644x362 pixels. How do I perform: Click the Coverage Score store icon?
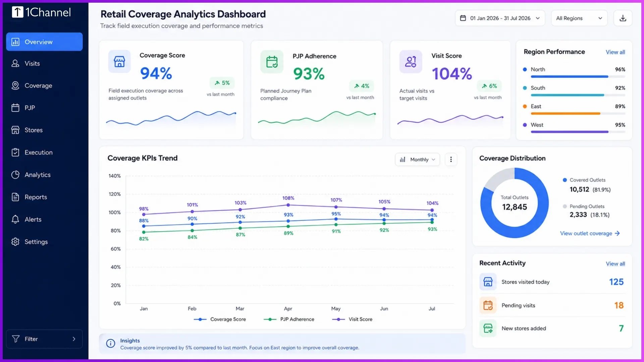pyautogui.click(x=119, y=62)
